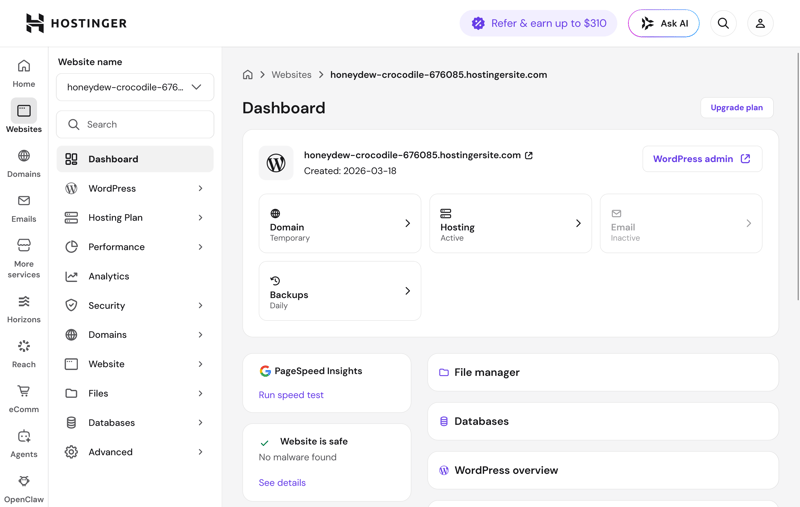Expand the Files chevron

[201, 393]
